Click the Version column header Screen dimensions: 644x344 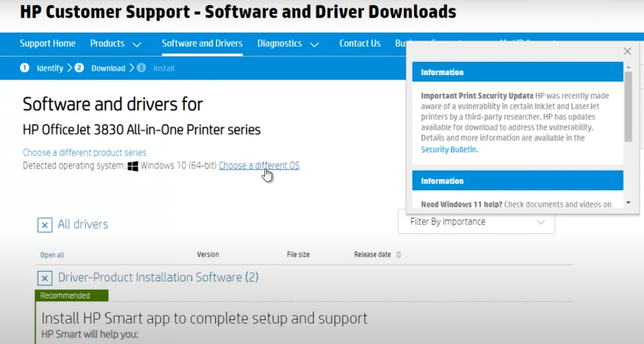click(208, 254)
